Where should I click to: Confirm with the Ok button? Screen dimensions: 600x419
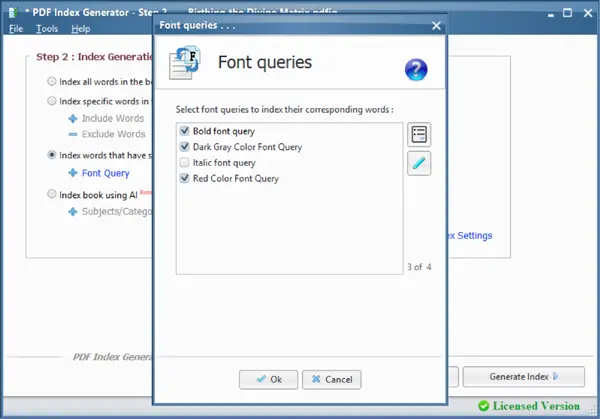tap(268, 380)
